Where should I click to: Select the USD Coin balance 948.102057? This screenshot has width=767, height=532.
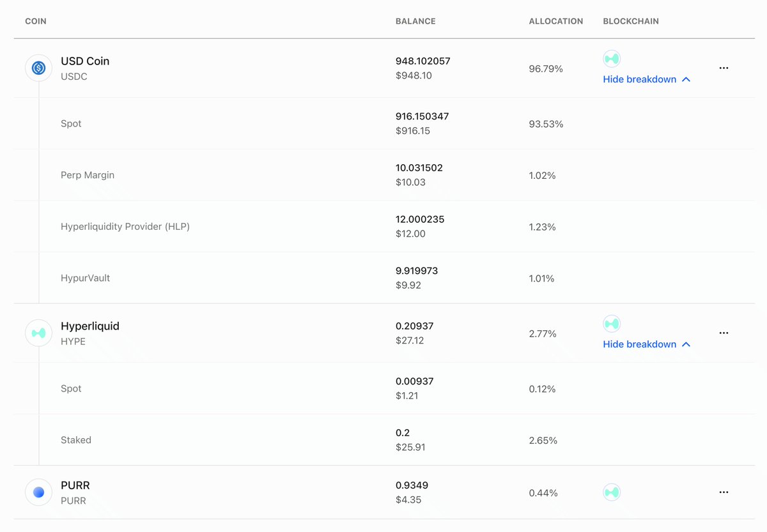pos(423,61)
